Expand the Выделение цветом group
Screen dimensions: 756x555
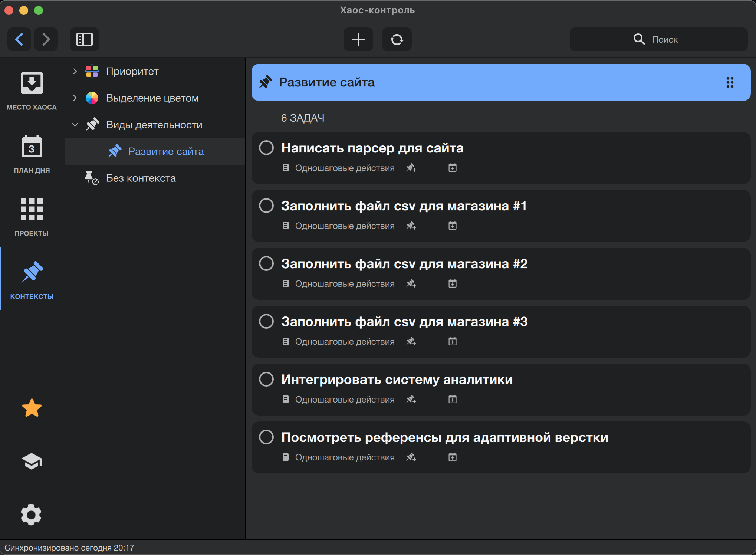(x=75, y=98)
